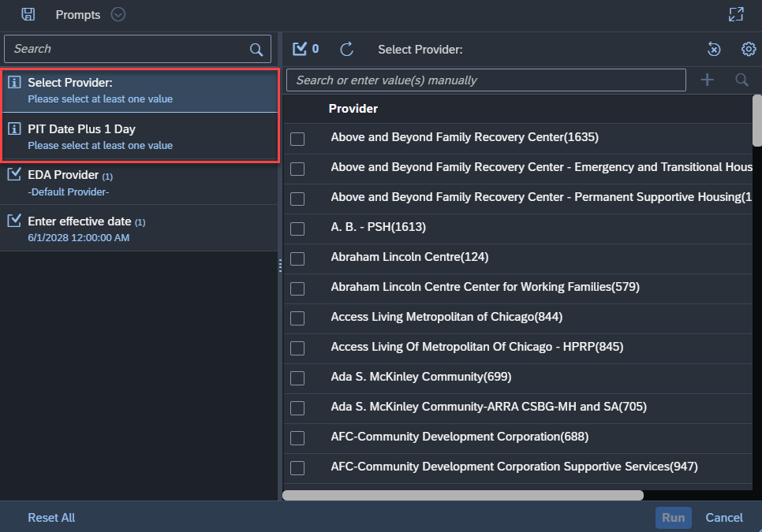Check Abraham Lincoln Centre Center for Working Families

297,288
